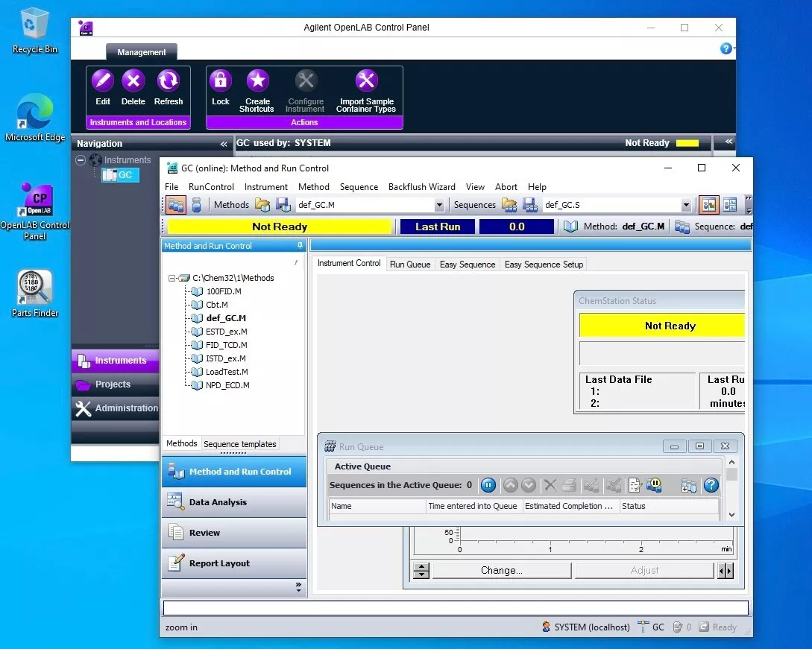
Task: Open Projects in Control Panel navigation
Action: pyautogui.click(x=115, y=384)
